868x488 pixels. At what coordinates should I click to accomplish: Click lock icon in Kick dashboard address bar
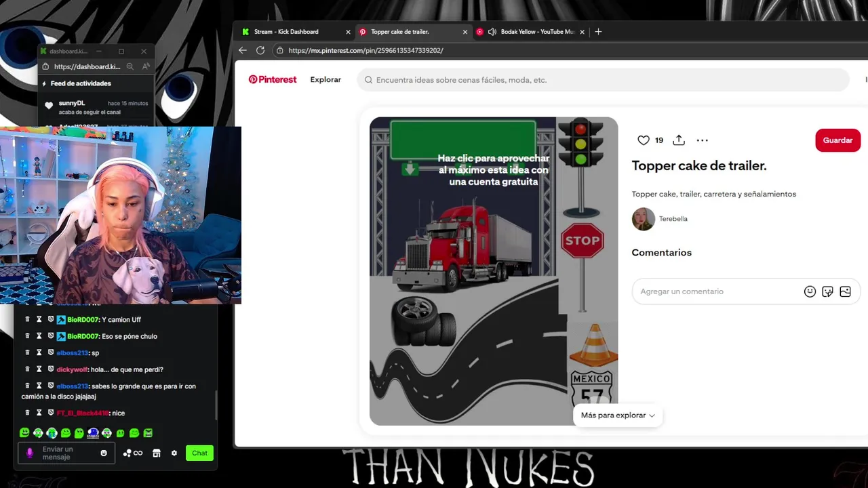click(x=45, y=66)
